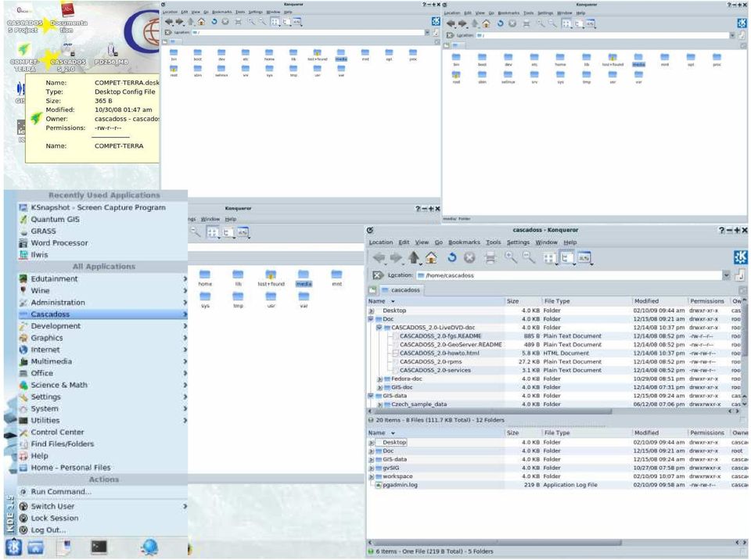Image resolution: width=751 pixels, height=560 pixels.
Task: Click Go icon beside /home/cascadoss location field
Action: coord(741,275)
